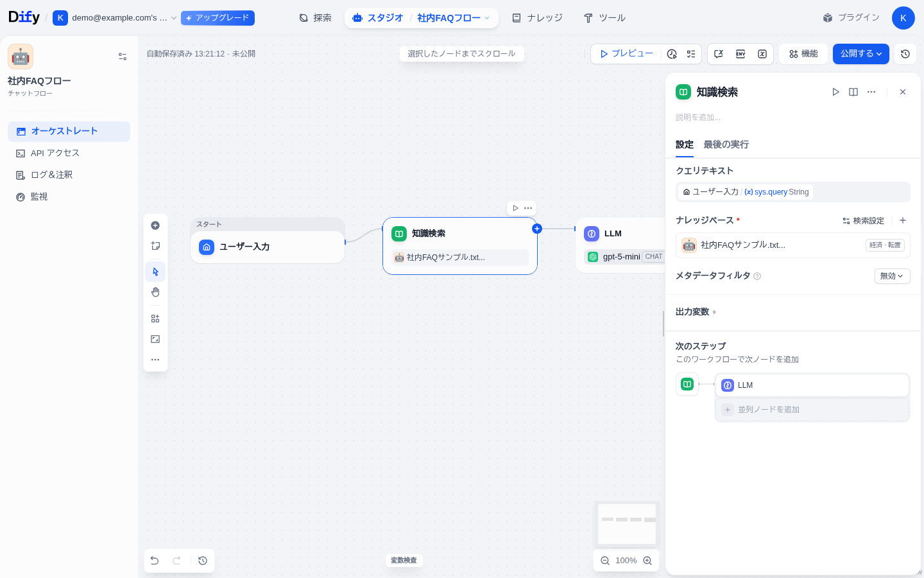Add a knowledge base with the plus icon
Screen dimensions: 924x578
click(903, 220)
